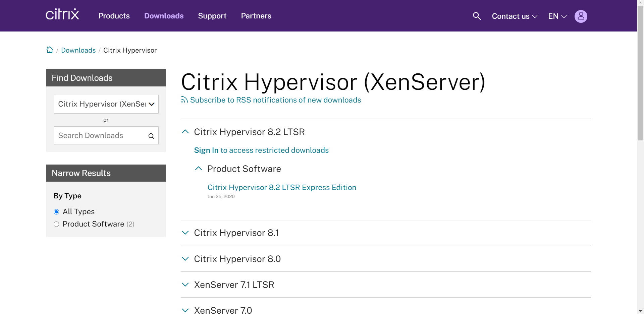644x314 pixels.
Task: Expand the Contact us dropdown
Action: tap(515, 16)
